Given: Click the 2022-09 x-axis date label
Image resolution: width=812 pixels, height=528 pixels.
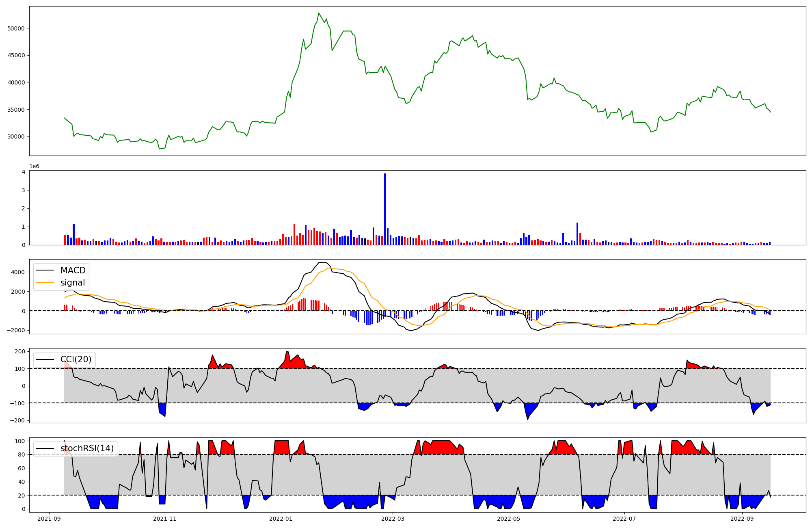Looking at the screenshot, I should (742, 519).
